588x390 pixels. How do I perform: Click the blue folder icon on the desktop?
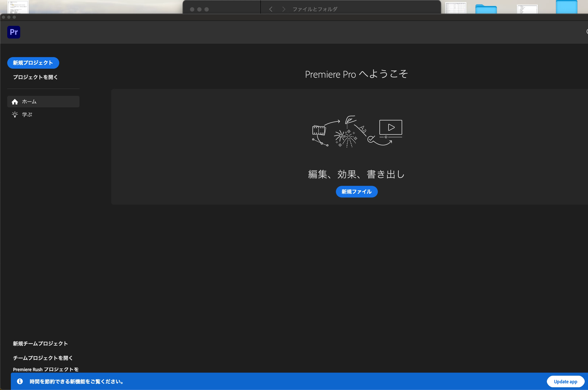[486, 9]
